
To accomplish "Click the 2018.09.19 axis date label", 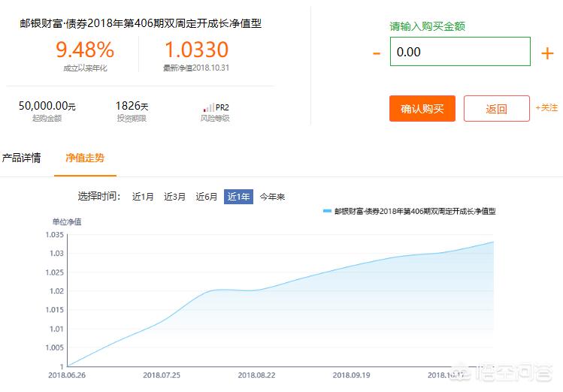I will [351, 375].
